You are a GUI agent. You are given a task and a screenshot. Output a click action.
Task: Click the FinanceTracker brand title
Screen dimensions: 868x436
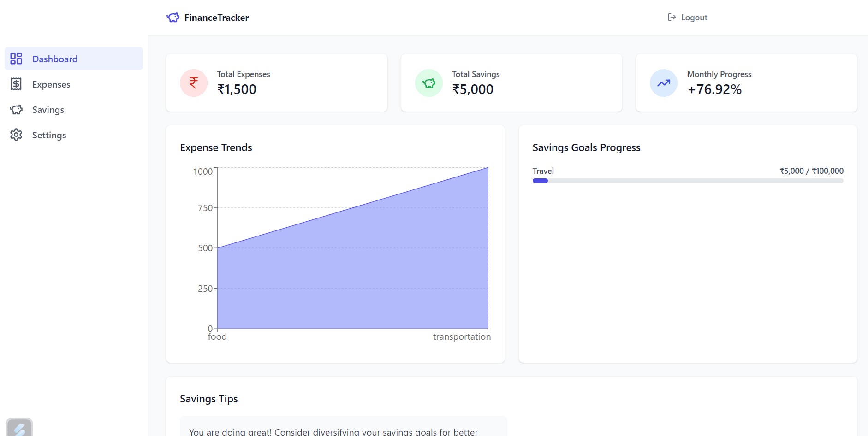point(216,18)
